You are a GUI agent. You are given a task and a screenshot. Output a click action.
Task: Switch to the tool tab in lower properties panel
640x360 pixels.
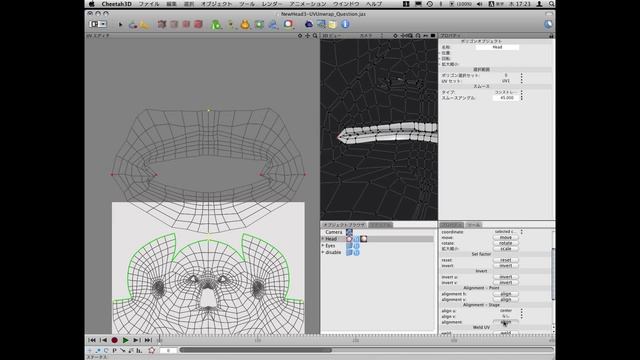473,225
